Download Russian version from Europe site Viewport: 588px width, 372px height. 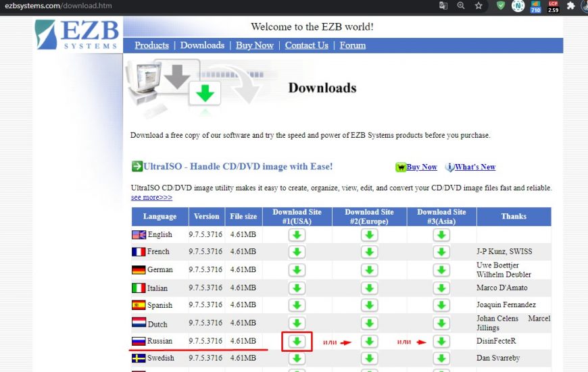click(x=370, y=341)
